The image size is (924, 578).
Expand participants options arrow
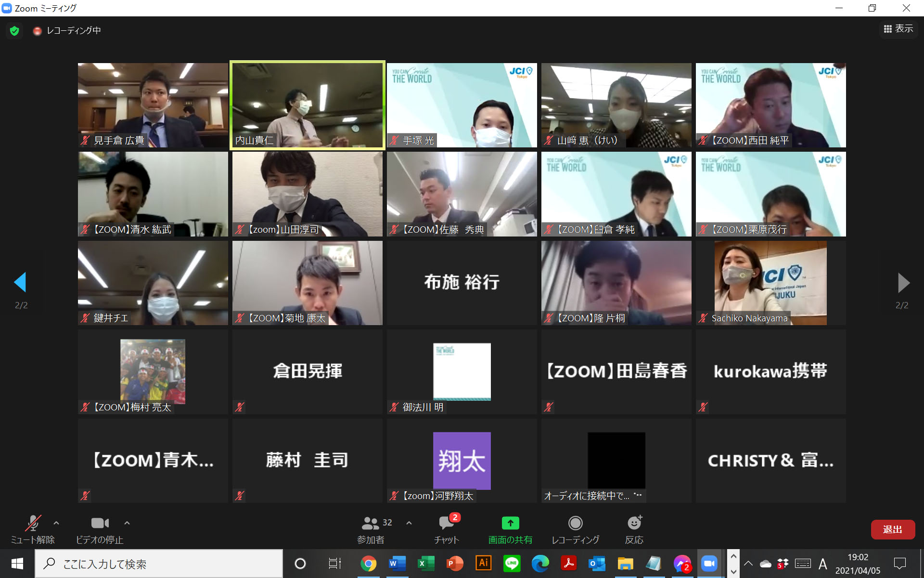pos(409,523)
